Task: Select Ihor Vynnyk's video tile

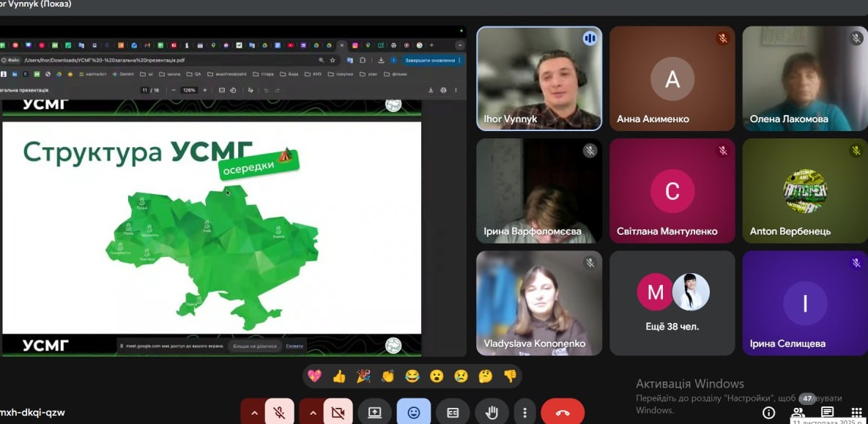Action: pyautogui.click(x=539, y=78)
